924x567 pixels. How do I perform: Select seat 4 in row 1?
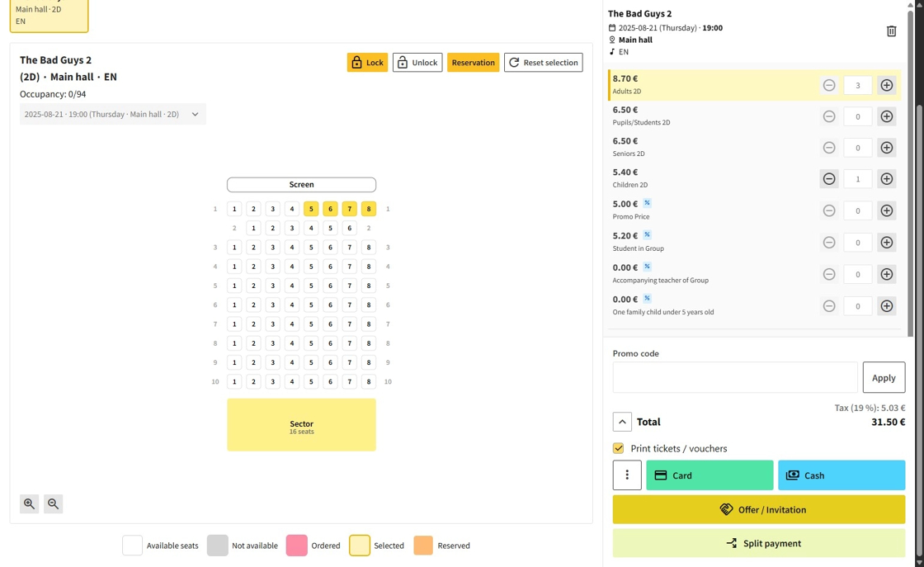tap(292, 209)
